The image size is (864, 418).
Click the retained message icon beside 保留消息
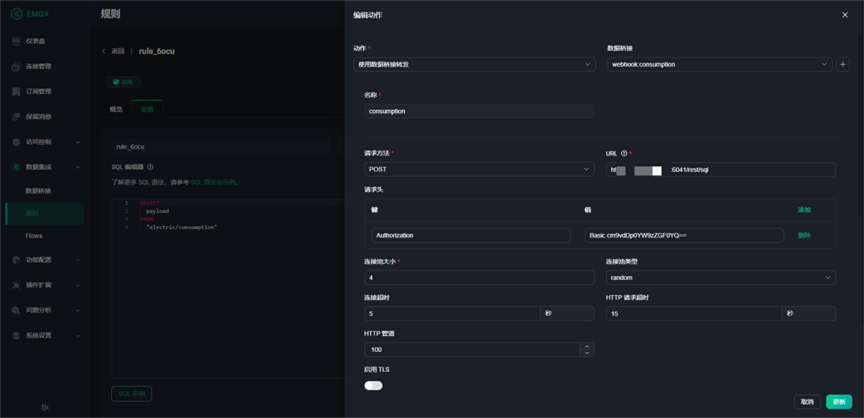[x=16, y=117]
